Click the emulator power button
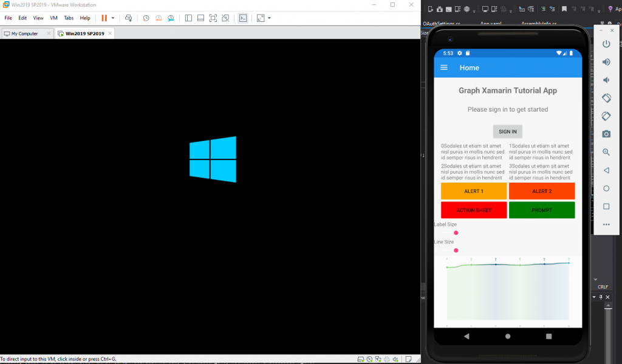This screenshot has width=622, height=364. (x=606, y=44)
